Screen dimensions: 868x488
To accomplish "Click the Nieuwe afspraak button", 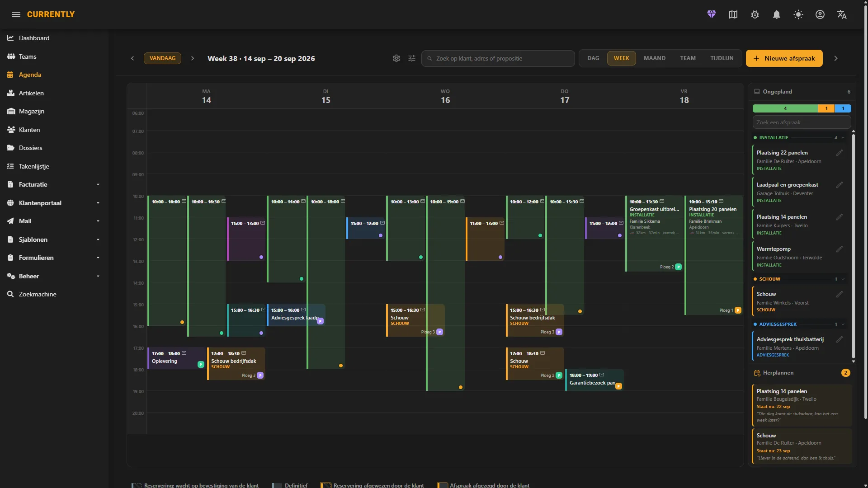I will (784, 58).
